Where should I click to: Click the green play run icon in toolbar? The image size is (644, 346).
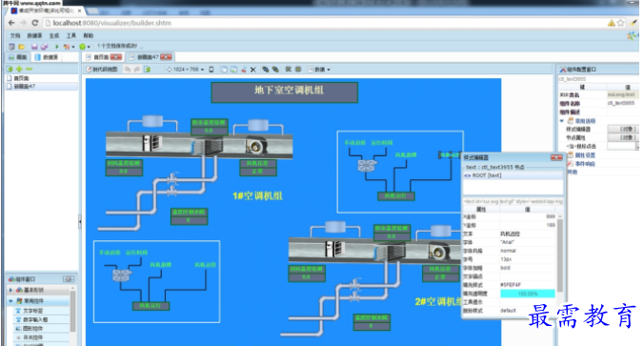pyautogui.click(x=56, y=47)
